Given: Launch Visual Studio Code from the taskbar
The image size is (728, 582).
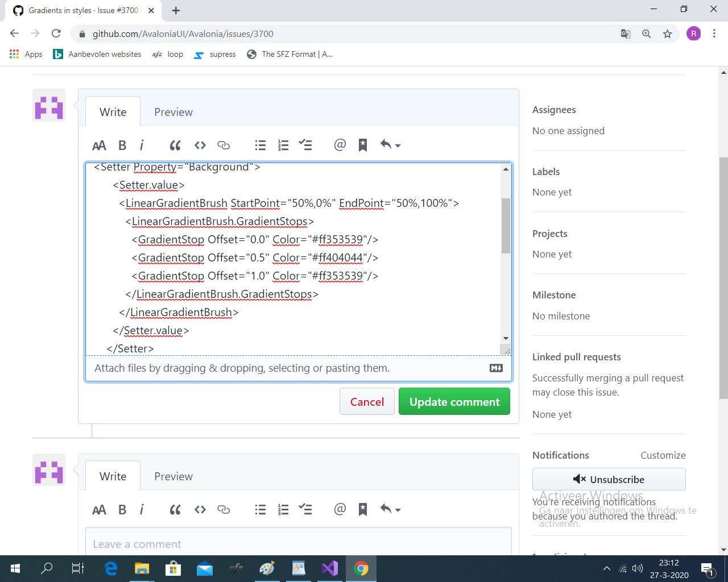Looking at the screenshot, I should pos(330,568).
